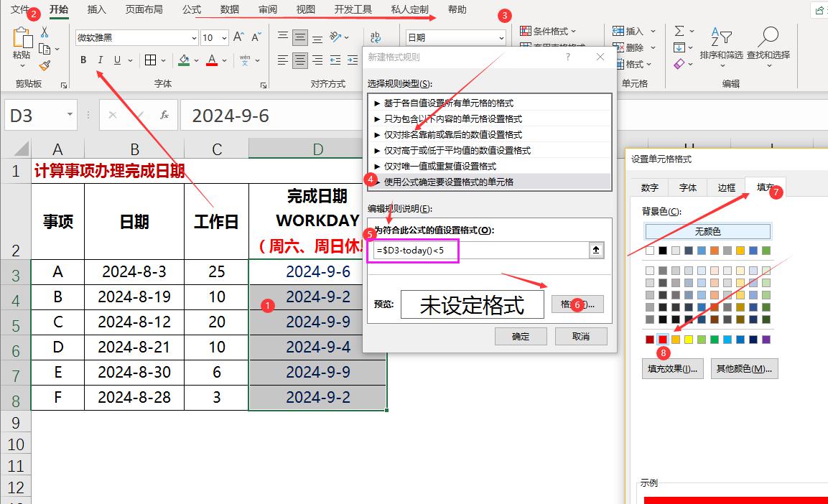Open the font size 10 dropdown
The width and height of the screenshot is (828, 504).
tap(225, 38)
